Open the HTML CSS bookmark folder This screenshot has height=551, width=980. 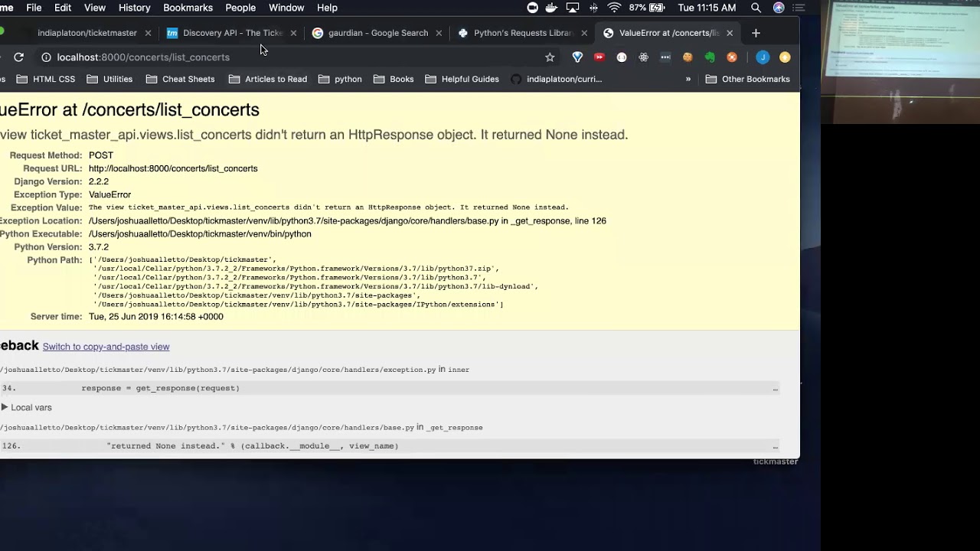pyautogui.click(x=45, y=79)
